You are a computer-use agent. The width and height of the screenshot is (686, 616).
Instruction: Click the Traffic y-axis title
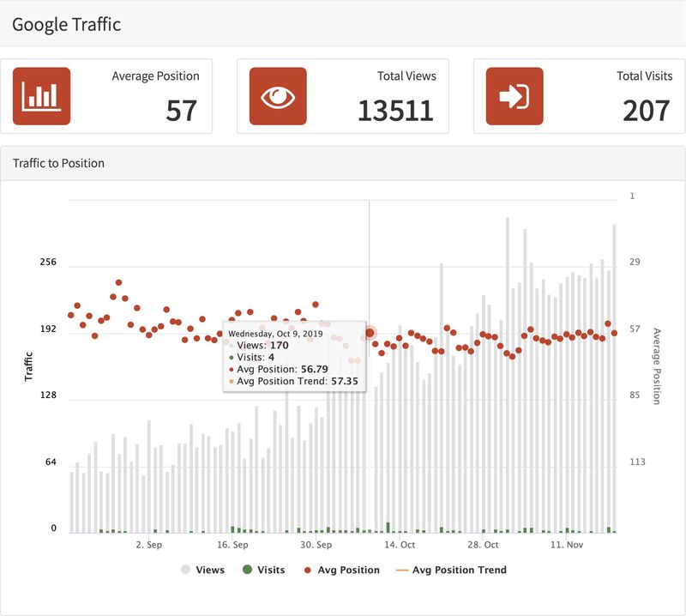point(28,366)
